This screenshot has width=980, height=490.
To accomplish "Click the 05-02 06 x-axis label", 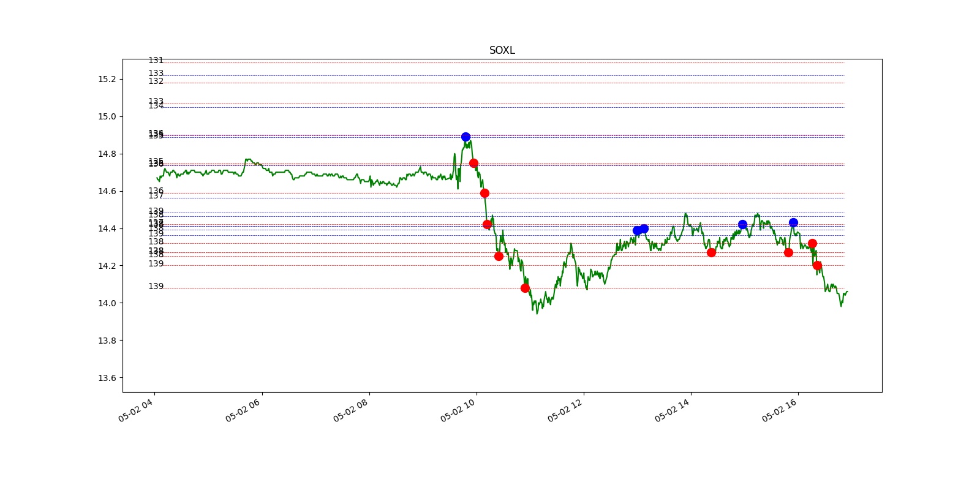I will point(243,410).
